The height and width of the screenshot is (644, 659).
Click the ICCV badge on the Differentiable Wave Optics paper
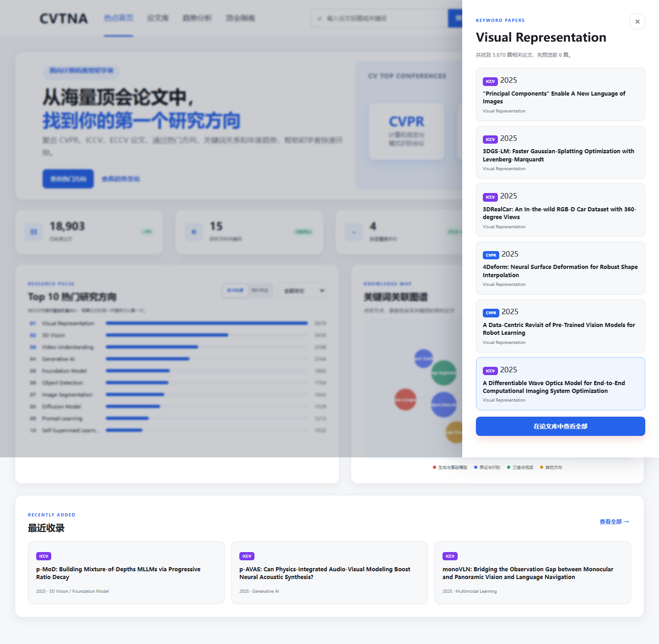490,371
